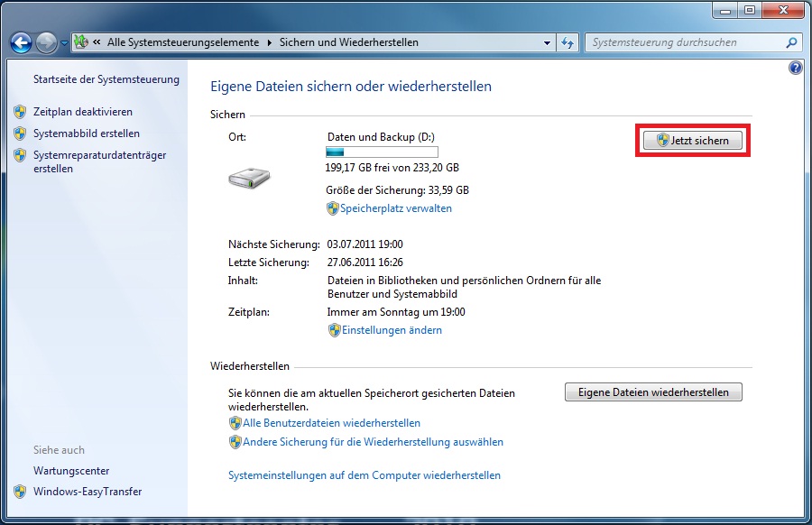Close the Sichern und Wiederherstellen window
Screen dimensions: 812x525
pos(783,10)
